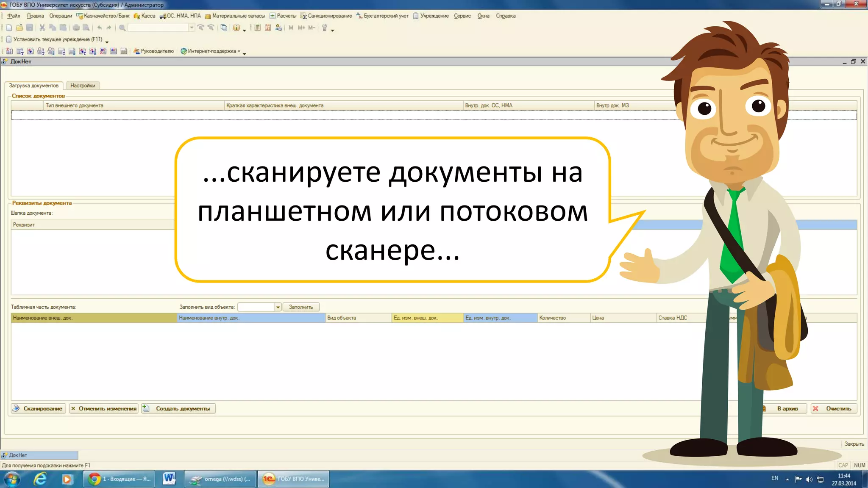Open the Касса menu

click(145, 16)
